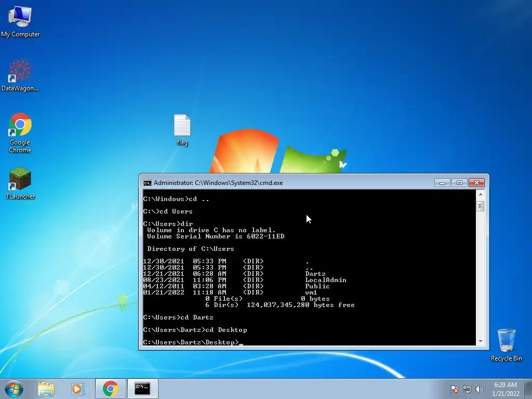Click the 'C:\Windows>cd ..' line
Viewport: 532px width, 399px height.
click(176, 199)
